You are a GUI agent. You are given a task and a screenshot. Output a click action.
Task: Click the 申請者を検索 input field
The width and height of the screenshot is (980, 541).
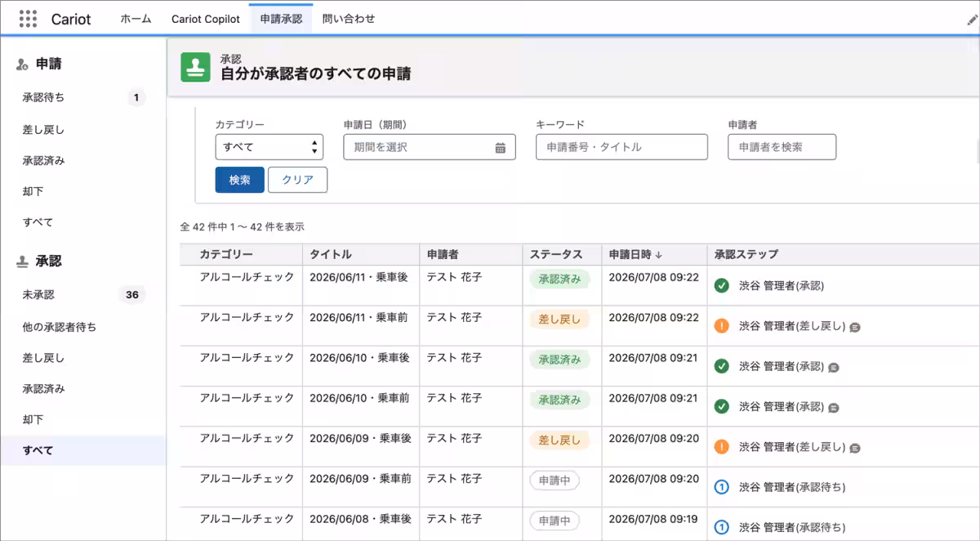(782, 147)
